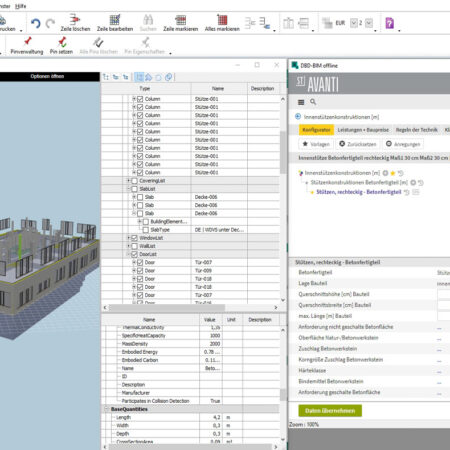Open the DBD-BIM hamburger menu
This screenshot has height=450, width=450.
(301, 102)
